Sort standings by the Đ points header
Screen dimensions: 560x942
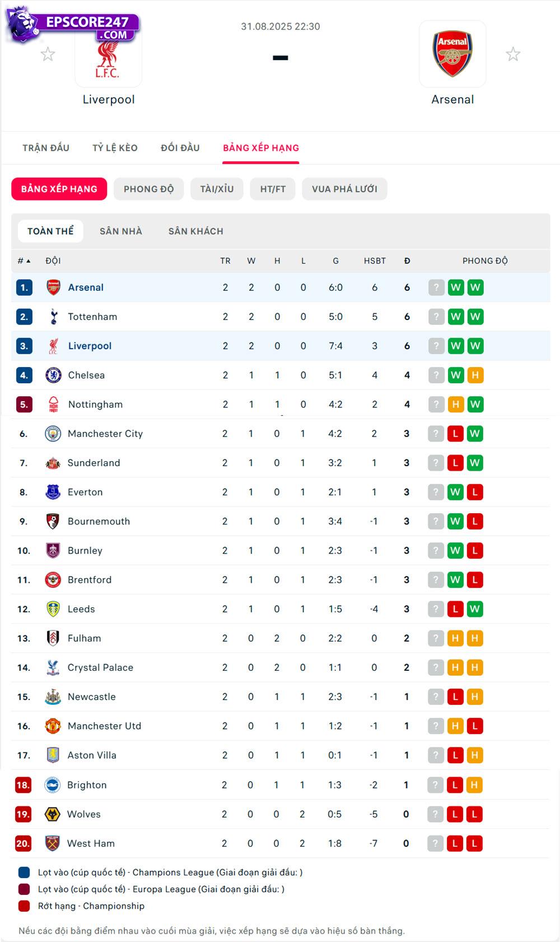pos(407,261)
